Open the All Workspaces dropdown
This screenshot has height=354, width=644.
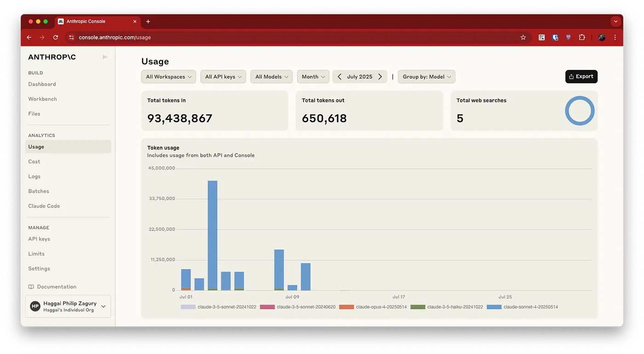click(168, 77)
